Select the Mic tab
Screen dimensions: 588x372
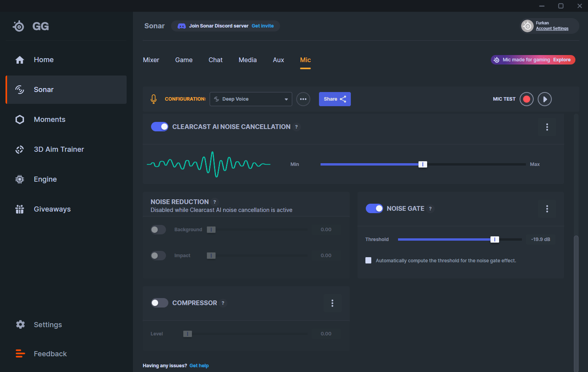(305, 60)
